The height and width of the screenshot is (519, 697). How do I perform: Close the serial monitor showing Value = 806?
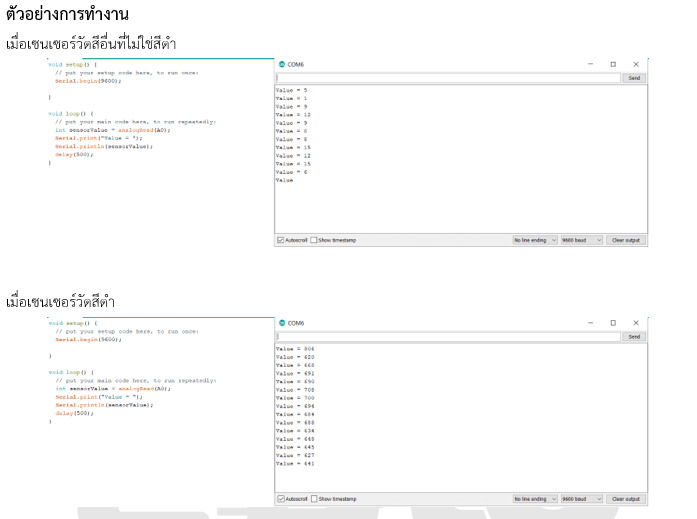[x=635, y=323]
